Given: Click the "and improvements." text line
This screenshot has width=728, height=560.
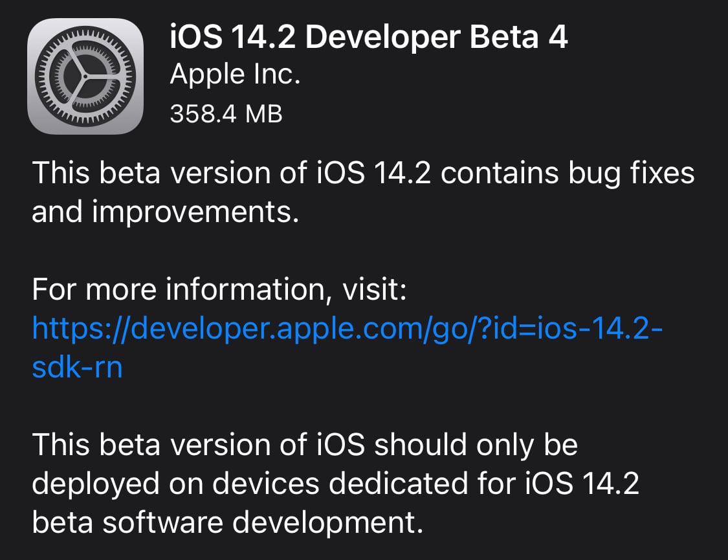Looking at the screenshot, I should tap(165, 213).
